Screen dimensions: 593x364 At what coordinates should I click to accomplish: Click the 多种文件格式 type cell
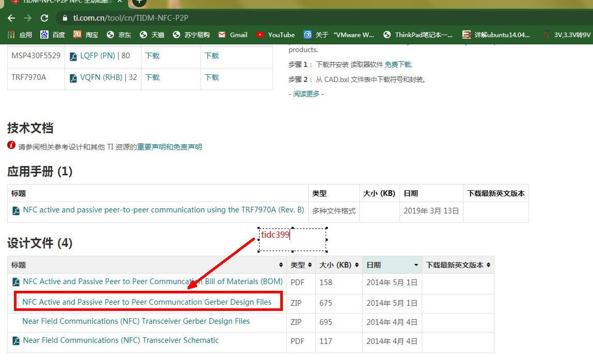click(x=334, y=211)
